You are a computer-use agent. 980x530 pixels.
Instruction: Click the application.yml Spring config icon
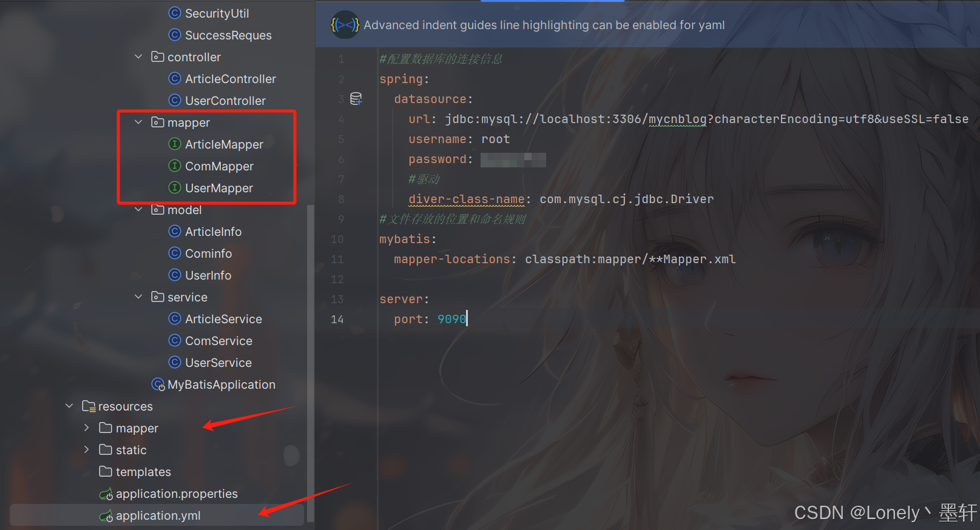pos(106,516)
